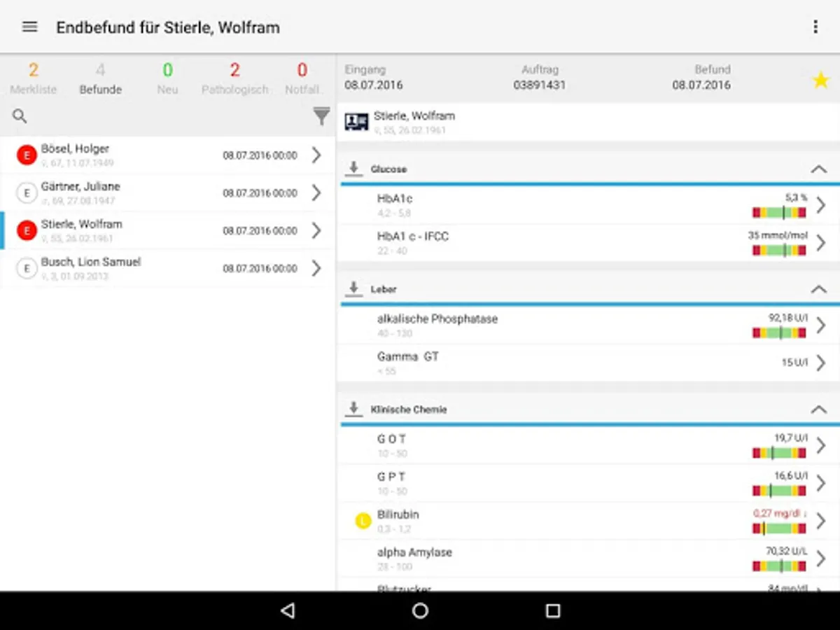The height and width of the screenshot is (630, 840).
Task: Click the Bilirubin value 0,27 mg/dl
Action: 780,513
